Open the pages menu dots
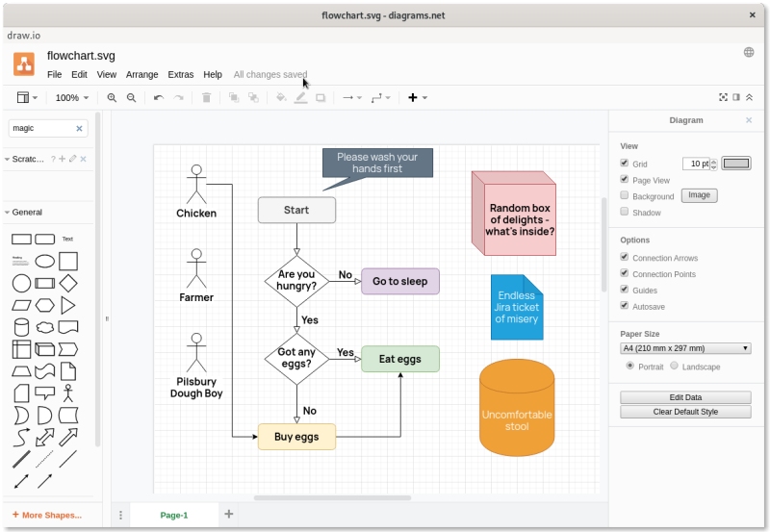 point(121,515)
